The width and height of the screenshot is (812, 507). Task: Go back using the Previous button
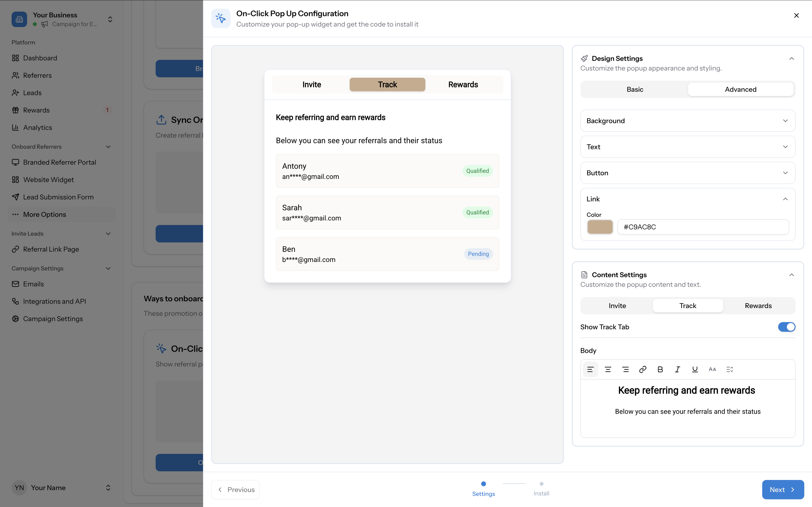tap(235, 490)
